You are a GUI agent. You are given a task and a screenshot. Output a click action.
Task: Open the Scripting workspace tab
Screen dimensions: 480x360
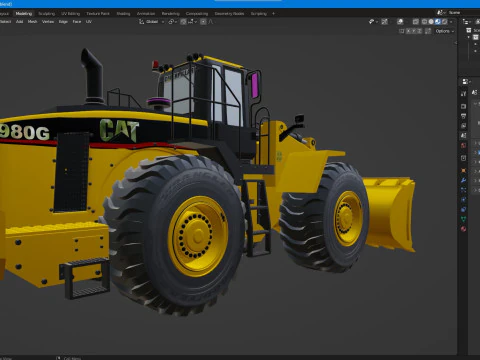tap(259, 14)
